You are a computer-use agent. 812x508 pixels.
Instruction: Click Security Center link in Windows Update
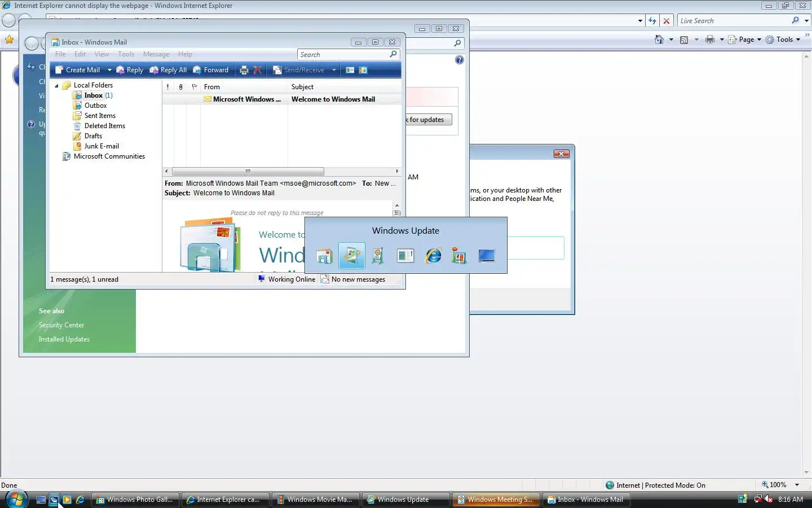[61, 325]
